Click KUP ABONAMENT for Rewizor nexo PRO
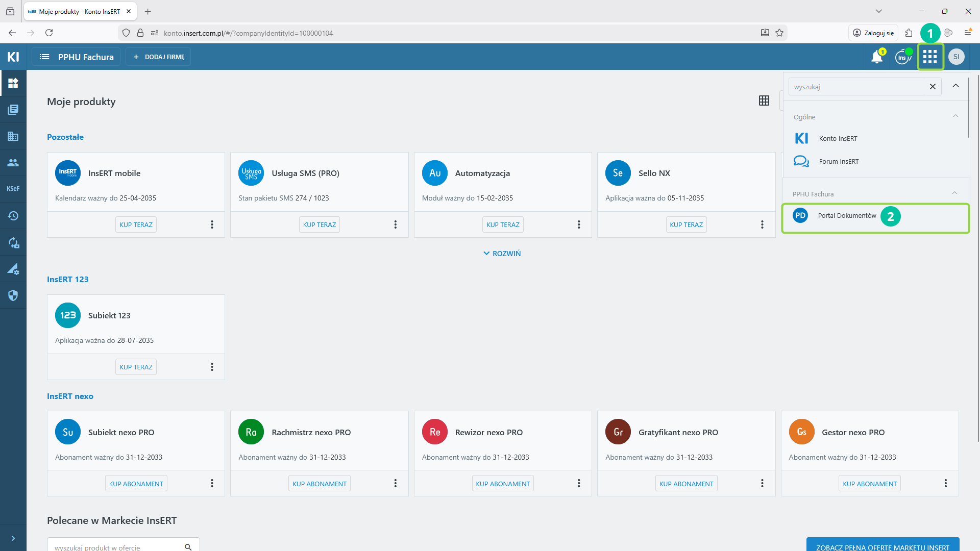The width and height of the screenshot is (980, 551). point(503,484)
